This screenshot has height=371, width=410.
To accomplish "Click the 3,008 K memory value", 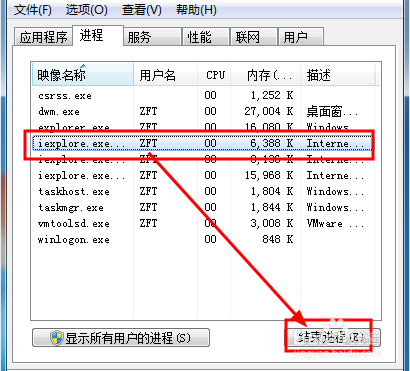I will 272,224.
